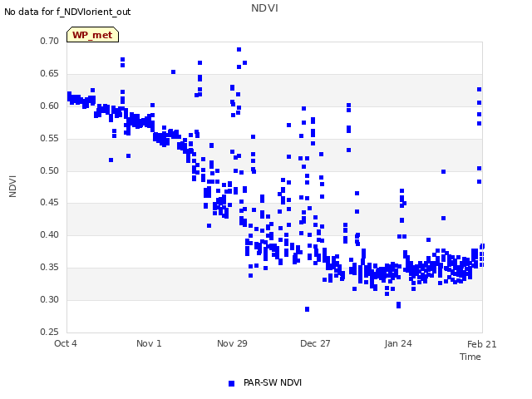Click the 0.35 y-axis tick label

coord(50,268)
